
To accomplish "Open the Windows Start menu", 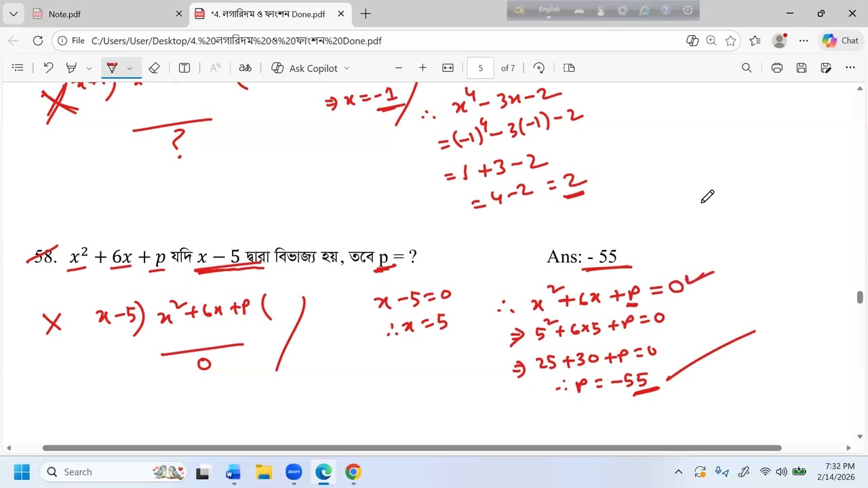I will 22,472.
